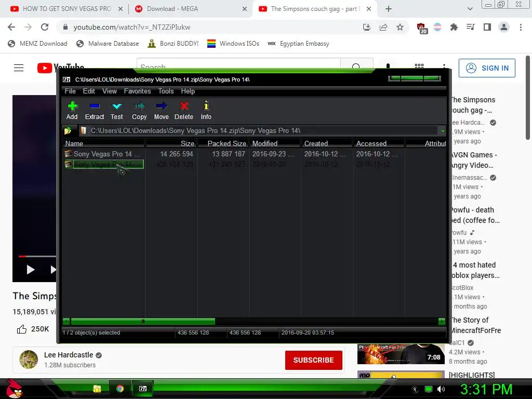Toggle the Chrome side panel

tap(487, 27)
